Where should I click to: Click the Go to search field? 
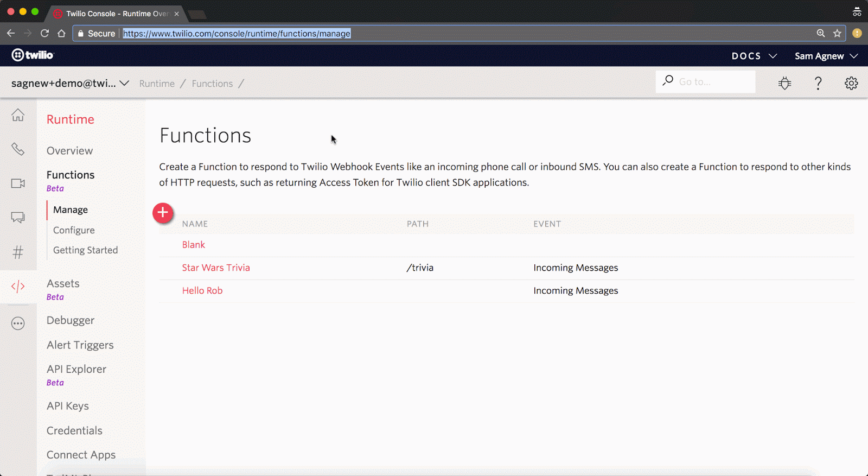pyautogui.click(x=705, y=81)
